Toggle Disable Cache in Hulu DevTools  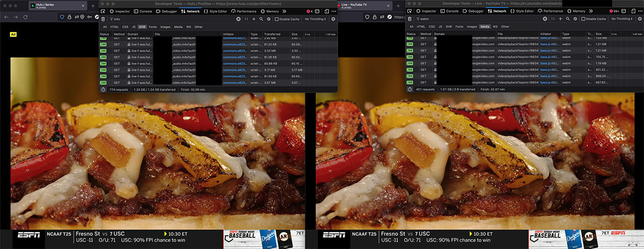[287, 19]
